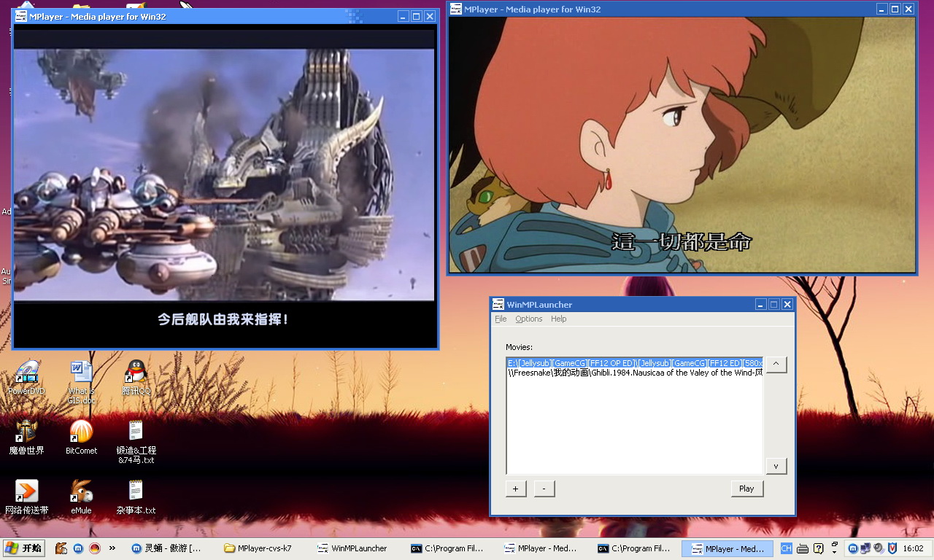Open the BitComet desktop shortcut
The width and height of the screenshot is (934, 560).
[x=81, y=432]
